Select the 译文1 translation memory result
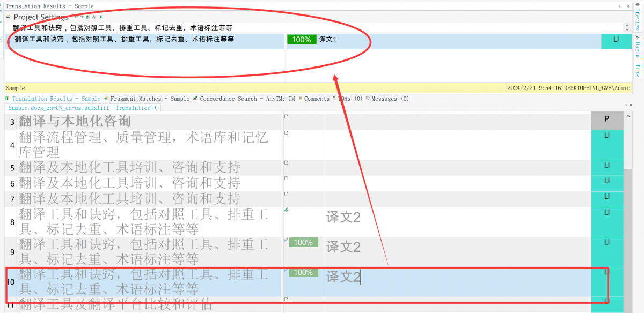The width and height of the screenshot is (644, 313). point(328,40)
